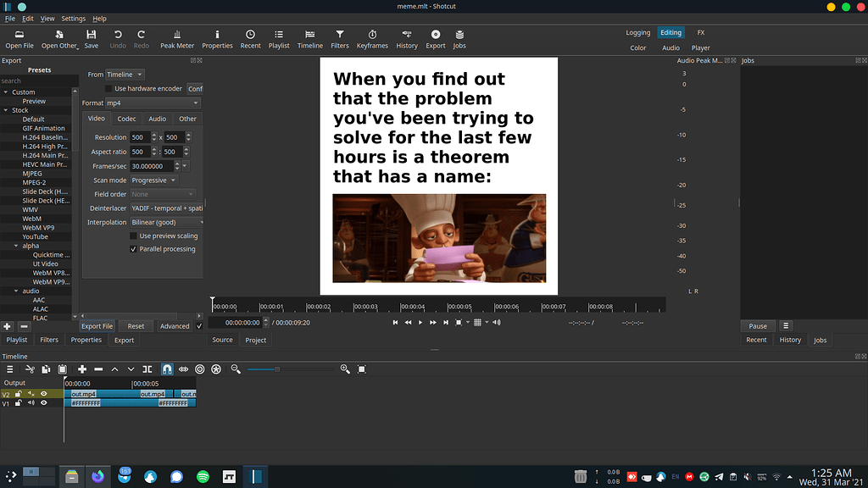Switch to the Project player tab
Screen dimensions: 868x488
[x=256, y=341]
